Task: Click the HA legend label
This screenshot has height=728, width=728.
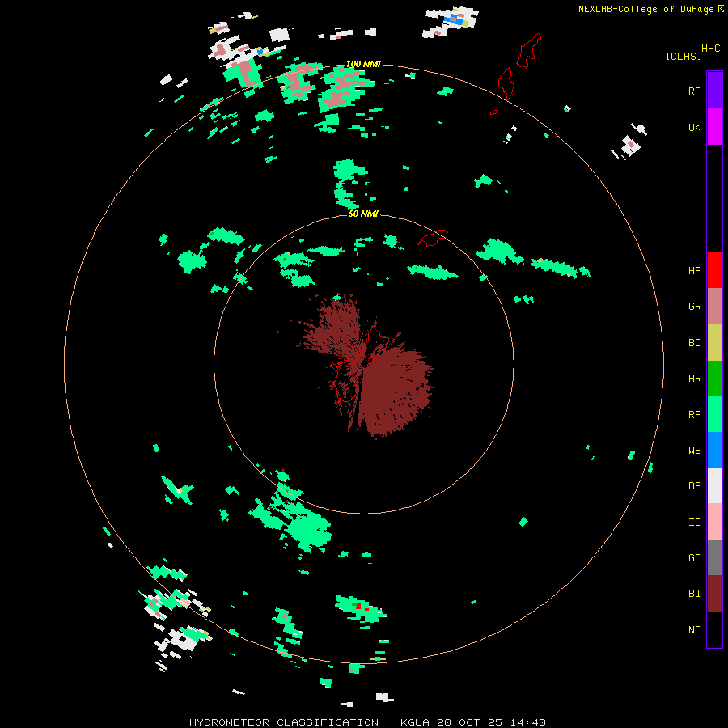Action: point(694,271)
